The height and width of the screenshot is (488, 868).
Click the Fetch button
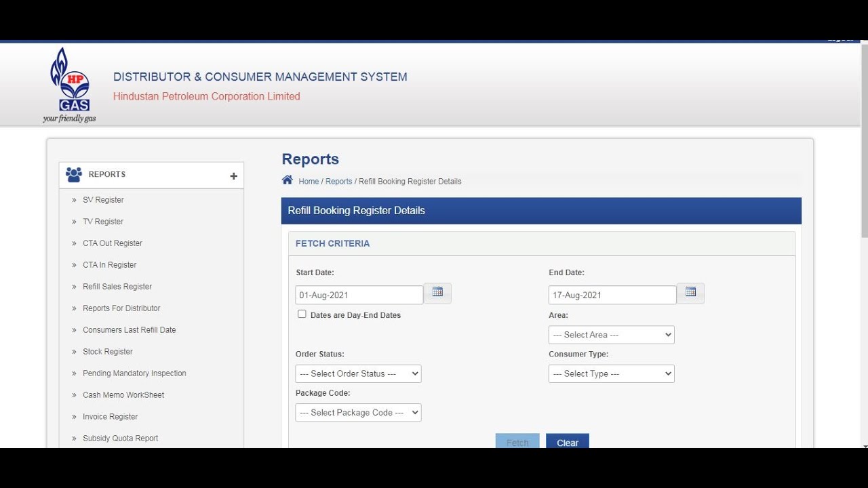[x=517, y=441]
